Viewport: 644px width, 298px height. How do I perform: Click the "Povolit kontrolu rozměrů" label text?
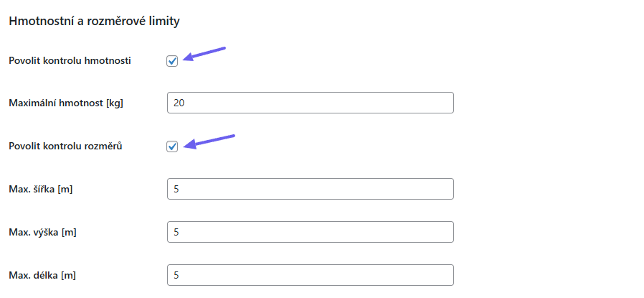pos(66,146)
